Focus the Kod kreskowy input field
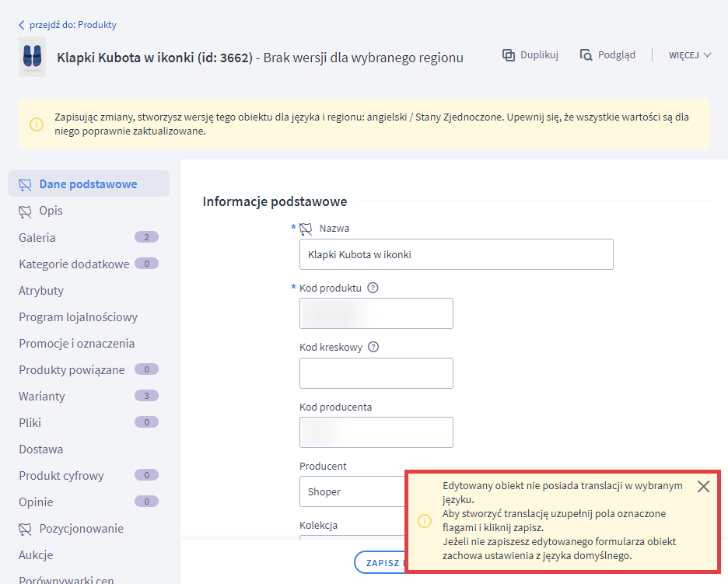This screenshot has width=728, height=584. pos(376,373)
